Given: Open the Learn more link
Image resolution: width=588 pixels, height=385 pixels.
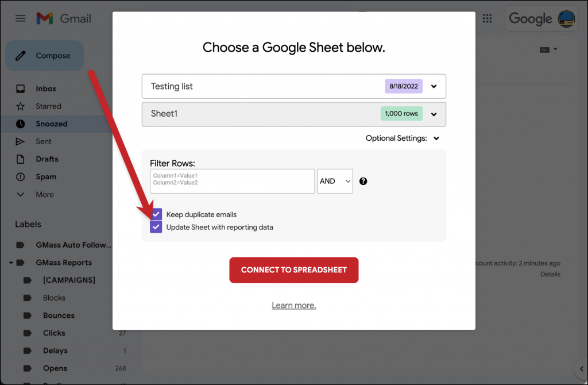Looking at the screenshot, I should (x=293, y=305).
